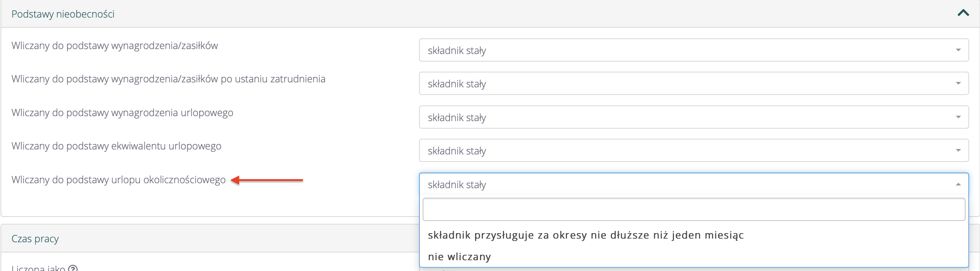Click up-arrow of the open okolicznościowego dropdown
Viewport: 980px width, 271px height.
click(958, 184)
